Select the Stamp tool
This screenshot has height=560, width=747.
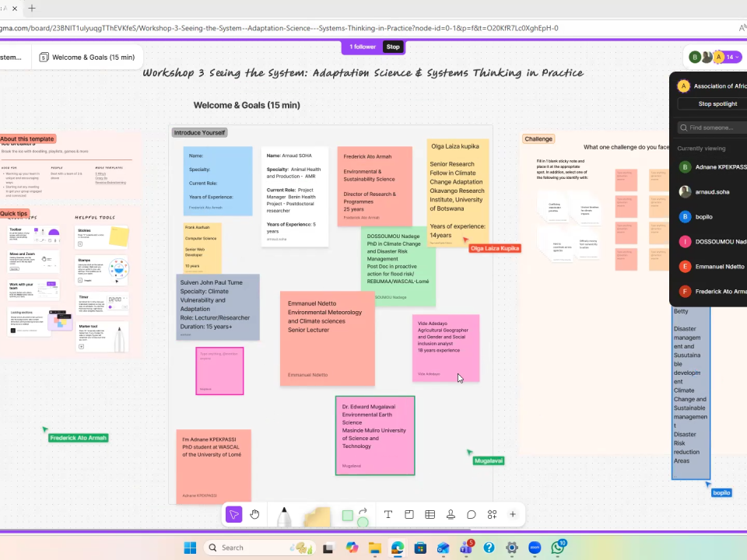tap(451, 514)
